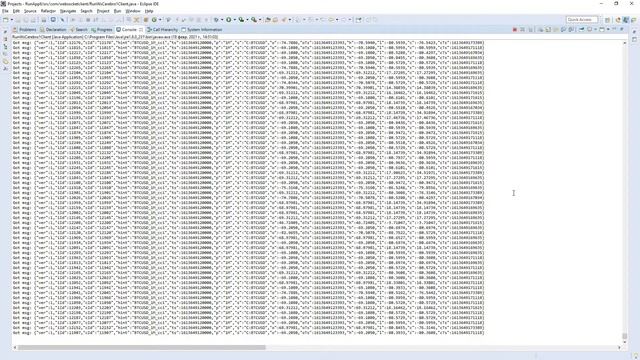Open the Run dropdown arrow
The width and height of the screenshot is (640, 360).
pos(234,20)
